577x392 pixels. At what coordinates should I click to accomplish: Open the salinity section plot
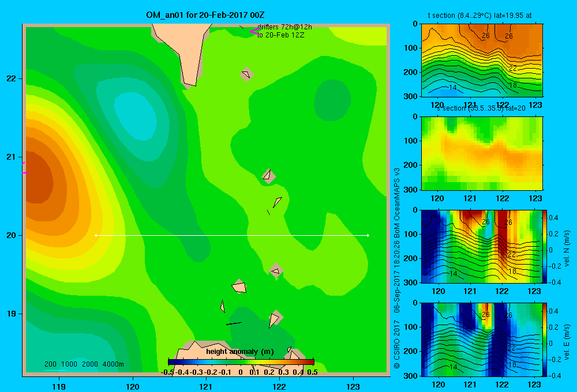coord(482,153)
